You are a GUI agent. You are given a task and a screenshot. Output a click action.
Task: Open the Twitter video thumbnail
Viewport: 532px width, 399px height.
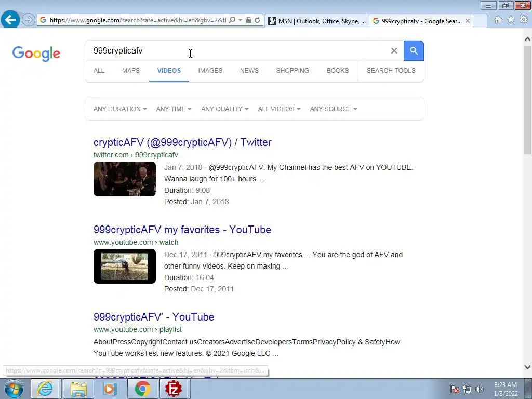125,179
